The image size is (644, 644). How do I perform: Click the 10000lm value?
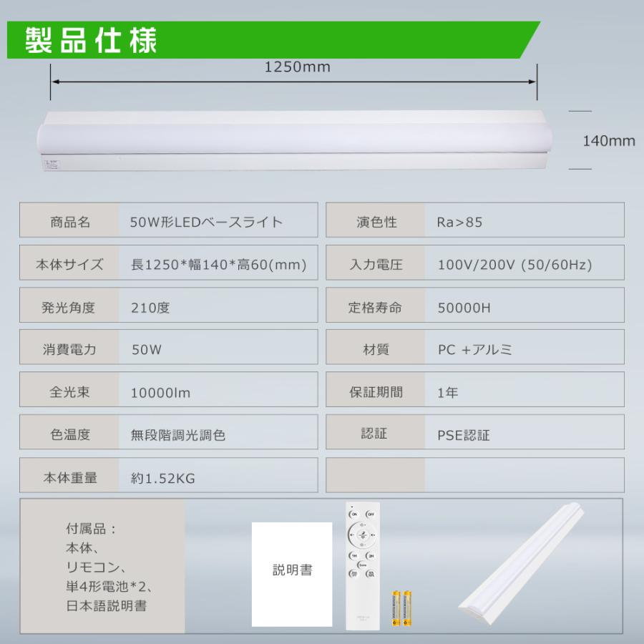(160, 393)
